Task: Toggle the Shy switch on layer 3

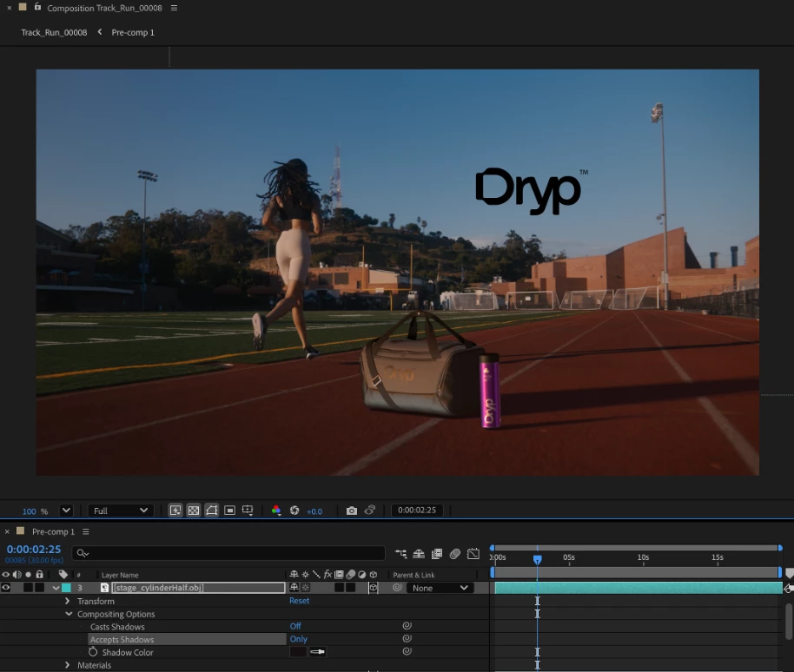Action: pos(294,588)
